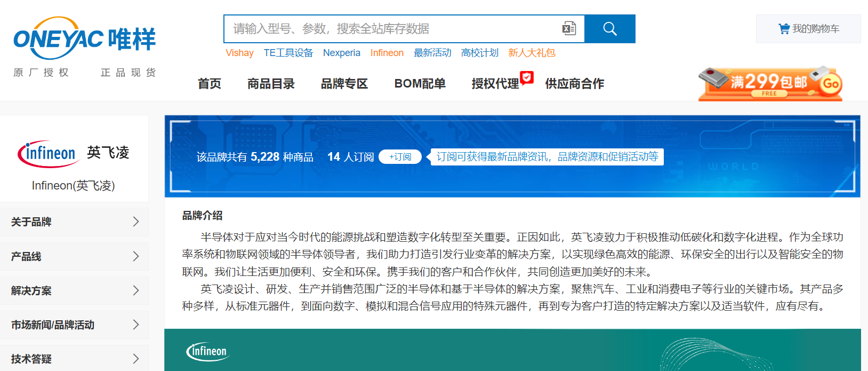Click the magnifier search button
The image size is (868, 371).
[609, 29]
